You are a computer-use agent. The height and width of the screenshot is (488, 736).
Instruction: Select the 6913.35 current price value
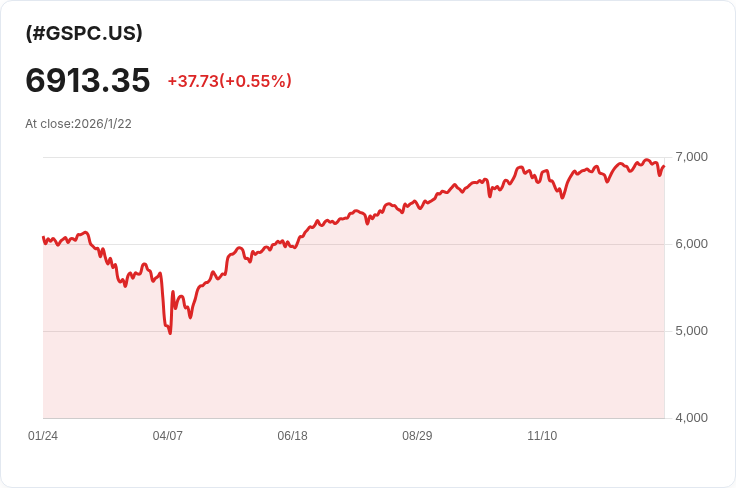click(88, 80)
